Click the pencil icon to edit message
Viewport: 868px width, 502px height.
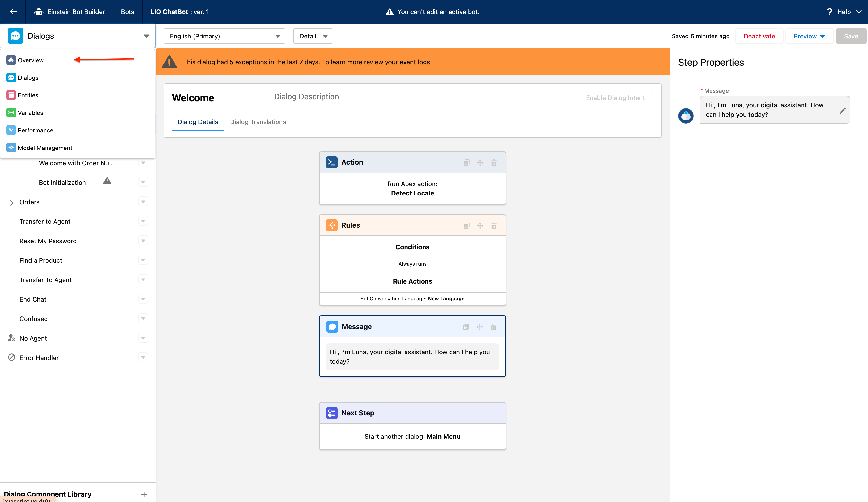tap(842, 111)
